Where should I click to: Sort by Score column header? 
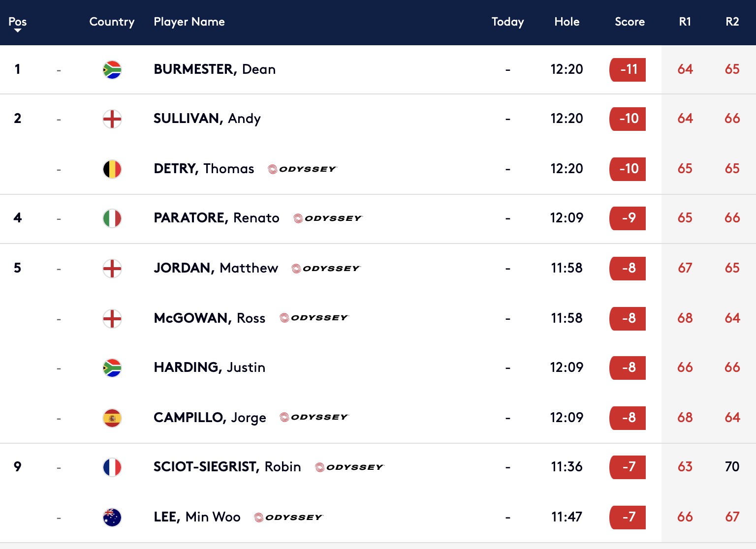click(x=630, y=22)
